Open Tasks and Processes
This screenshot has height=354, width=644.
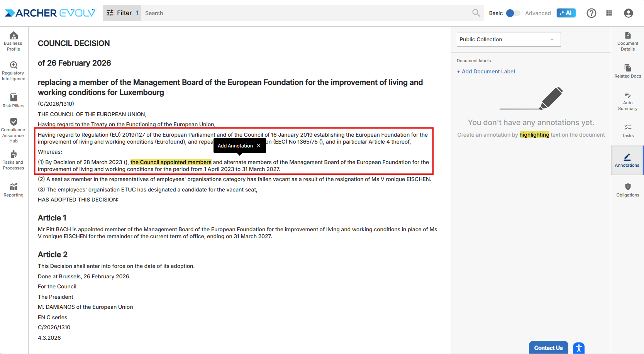click(x=14, y=160)
